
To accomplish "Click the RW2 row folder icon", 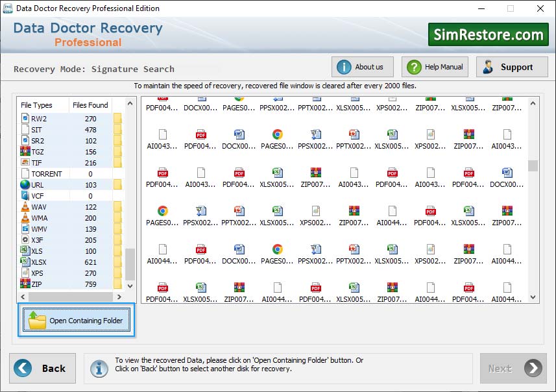I will 117,118.
